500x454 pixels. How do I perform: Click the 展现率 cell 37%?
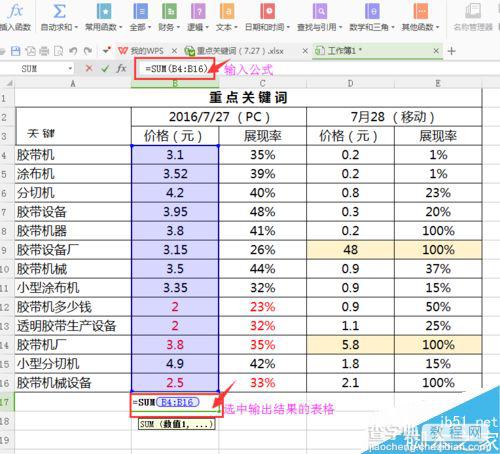pos(438,269)
